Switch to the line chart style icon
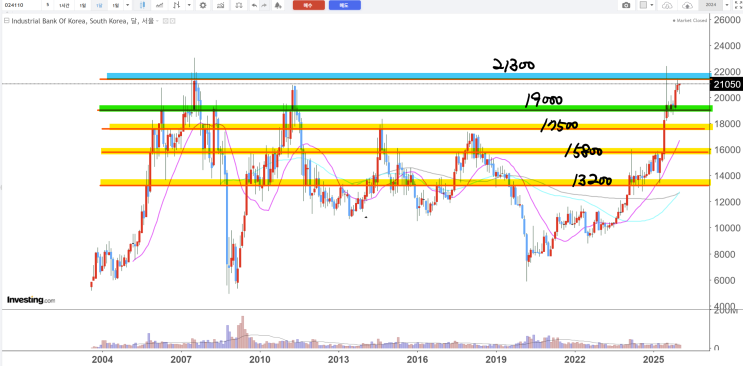This screenshot has width=743, height=366. tap(160, 5)
